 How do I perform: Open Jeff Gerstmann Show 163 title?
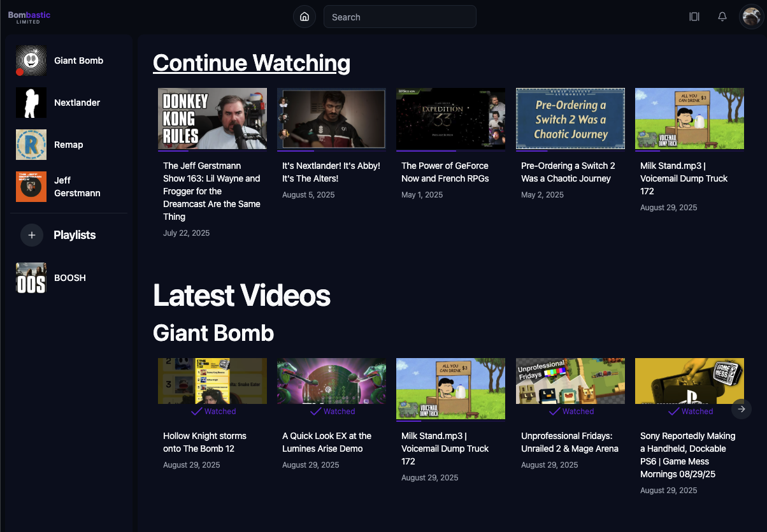coord(211,191)
